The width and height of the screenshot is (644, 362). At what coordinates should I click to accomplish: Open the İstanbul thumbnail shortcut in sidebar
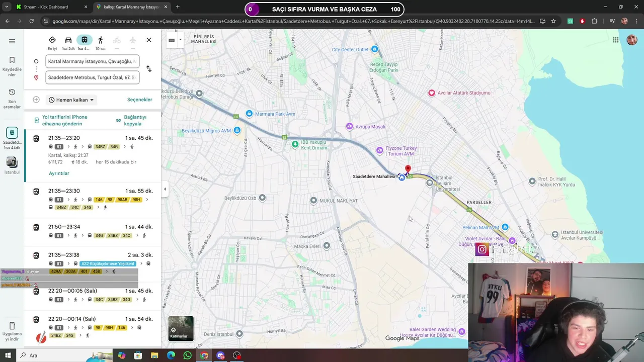12,165
